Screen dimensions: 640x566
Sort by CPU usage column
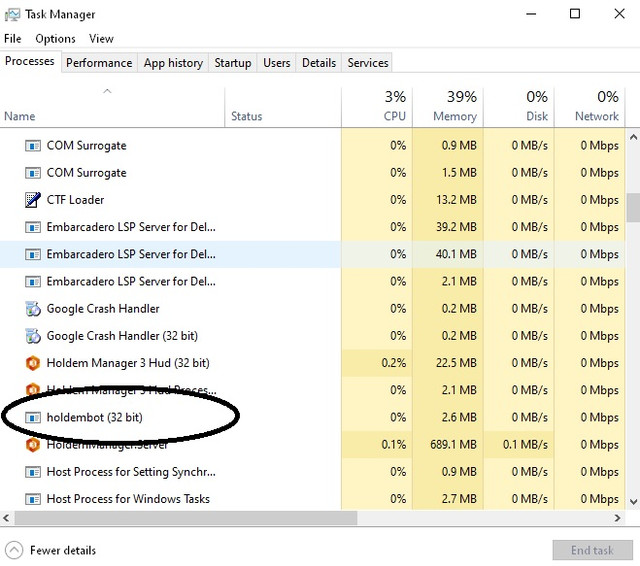tap(377, 107)
